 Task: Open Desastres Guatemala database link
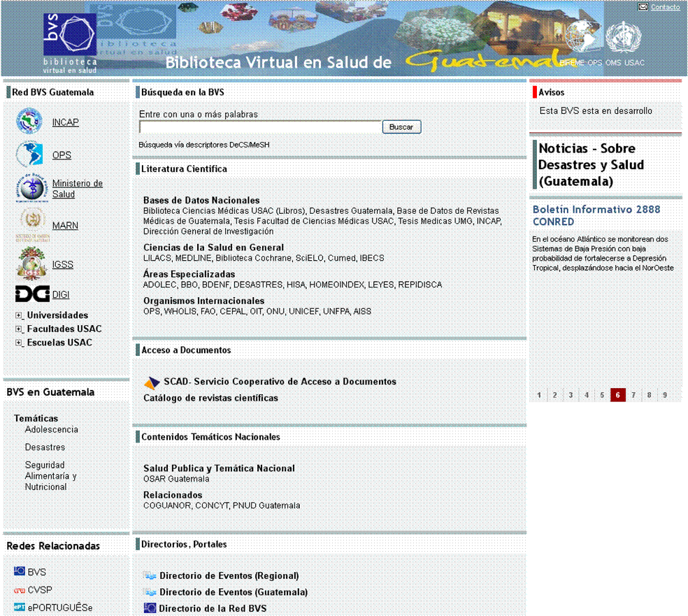click(x=350, y=211)
